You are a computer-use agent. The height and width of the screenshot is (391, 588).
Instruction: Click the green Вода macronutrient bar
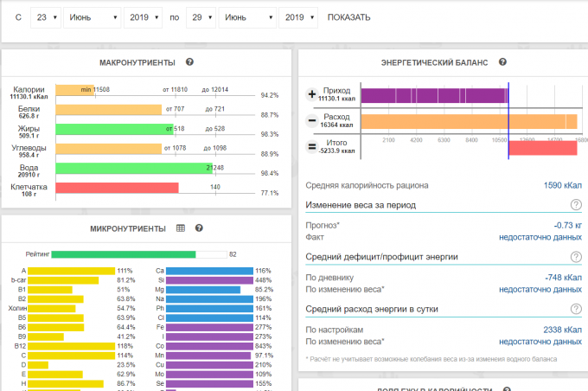pyautogui.click(x=134, y=168)
